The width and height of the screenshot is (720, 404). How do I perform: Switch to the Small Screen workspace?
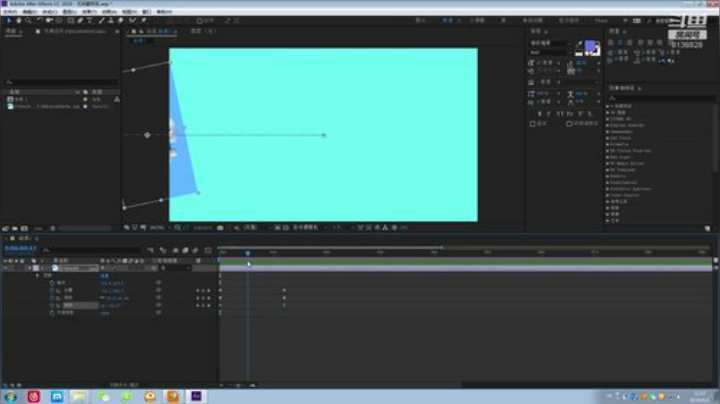tap(477, 21)
